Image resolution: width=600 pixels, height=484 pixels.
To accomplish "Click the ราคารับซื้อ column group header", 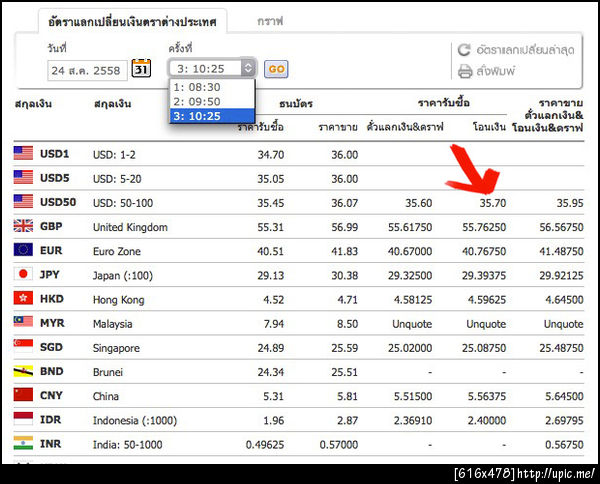I will coord(443,103).
